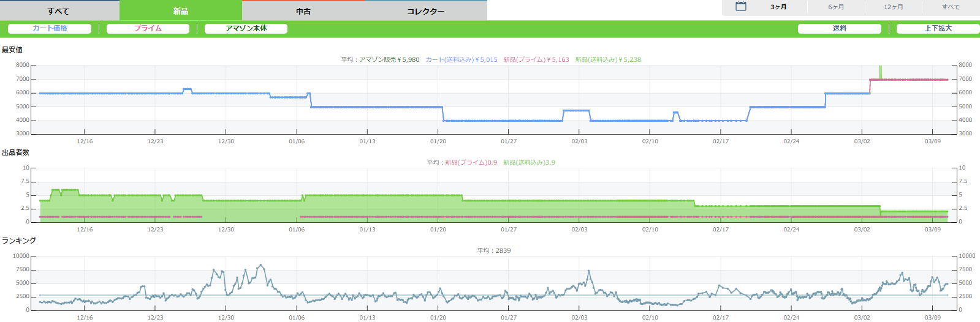Toggle the プライム filter pill
The height and width of the screenshot is (322, 980).
click(148, 29)
